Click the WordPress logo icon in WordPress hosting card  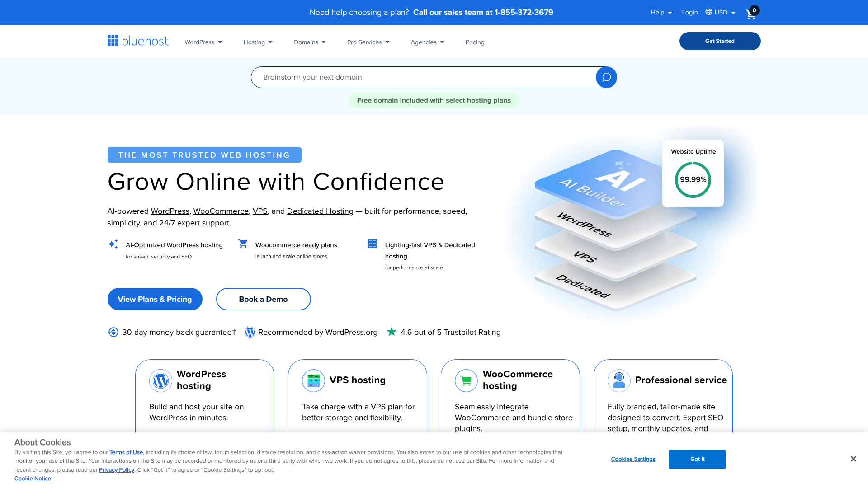pyautogui.click(x=160, y=380)
